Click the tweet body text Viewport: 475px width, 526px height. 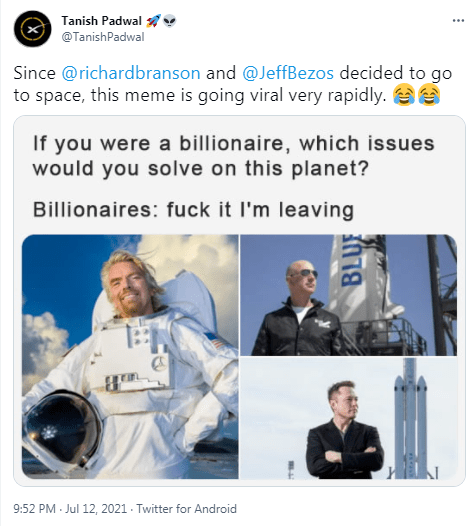233,84
